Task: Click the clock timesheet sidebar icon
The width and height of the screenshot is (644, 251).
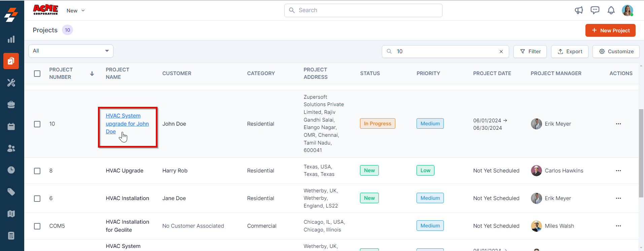Action: click(x=11, y=170)
